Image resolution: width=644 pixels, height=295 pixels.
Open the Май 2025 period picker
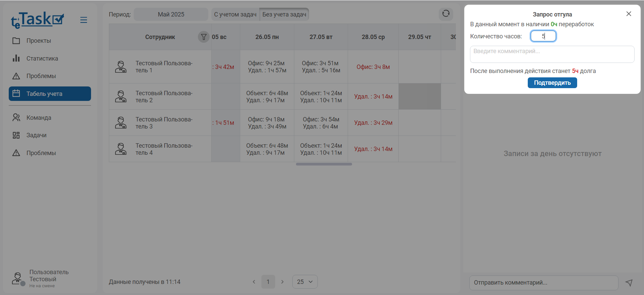(171, 14)
